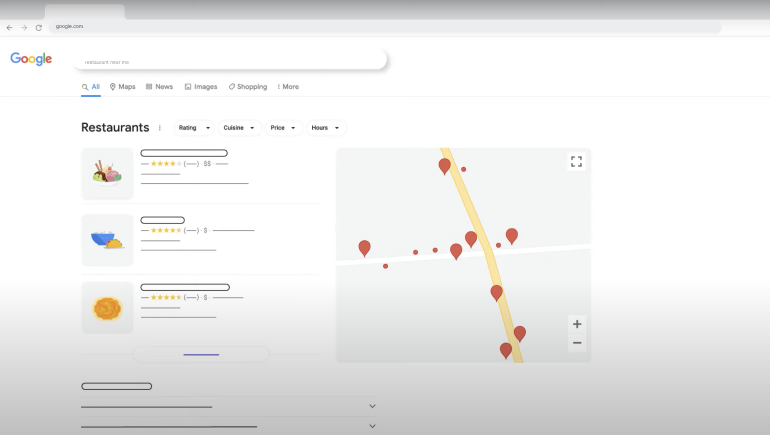The height and width of the screenshot is (435, 770).
Task: Open the three-dot menu beside Restaurants
Action: point(160,128)
